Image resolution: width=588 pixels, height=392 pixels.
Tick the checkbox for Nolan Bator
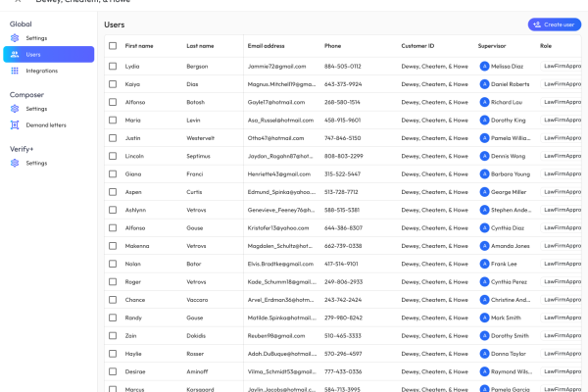coord(113,265)
